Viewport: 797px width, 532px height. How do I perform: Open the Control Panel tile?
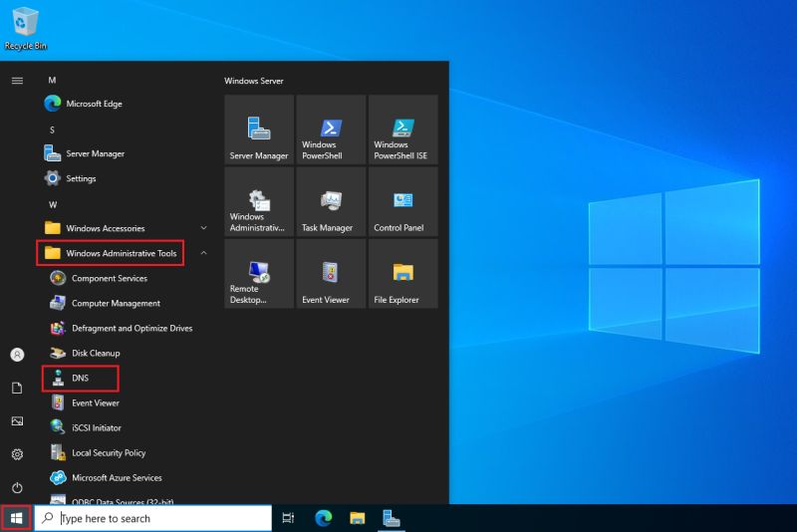coord(403,201)
